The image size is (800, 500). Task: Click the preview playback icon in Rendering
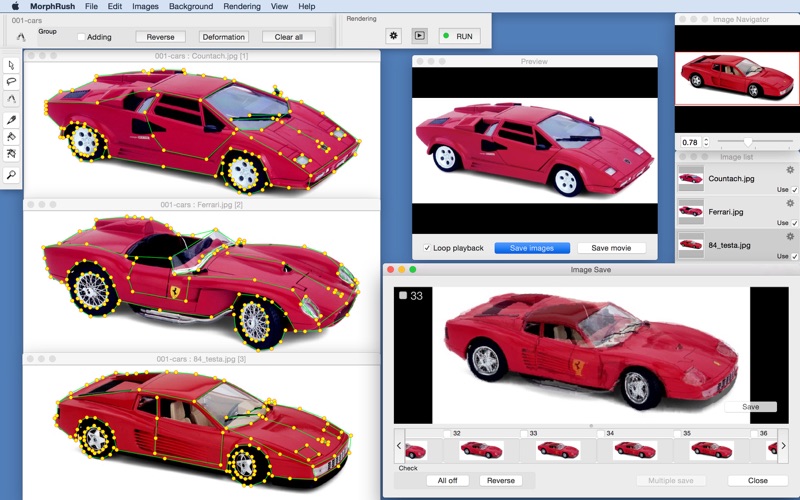coord(419,36)
